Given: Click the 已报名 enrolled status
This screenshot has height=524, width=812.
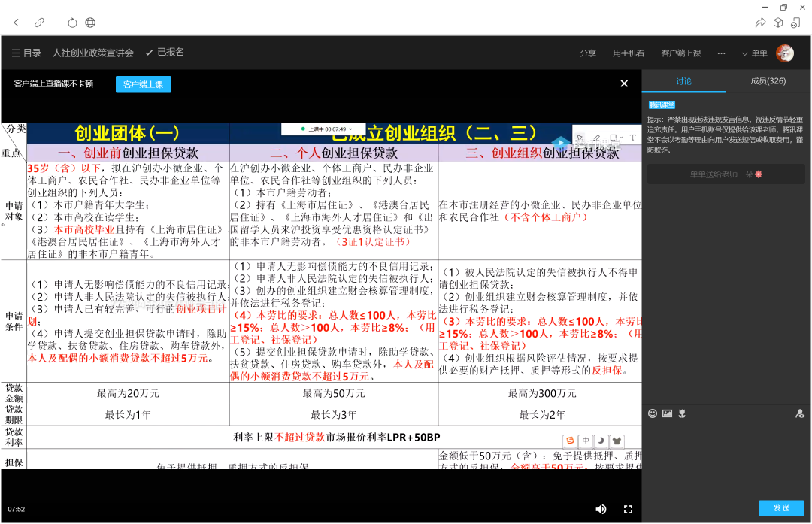Looking at the screenshot, I should (x=165, y=53).
